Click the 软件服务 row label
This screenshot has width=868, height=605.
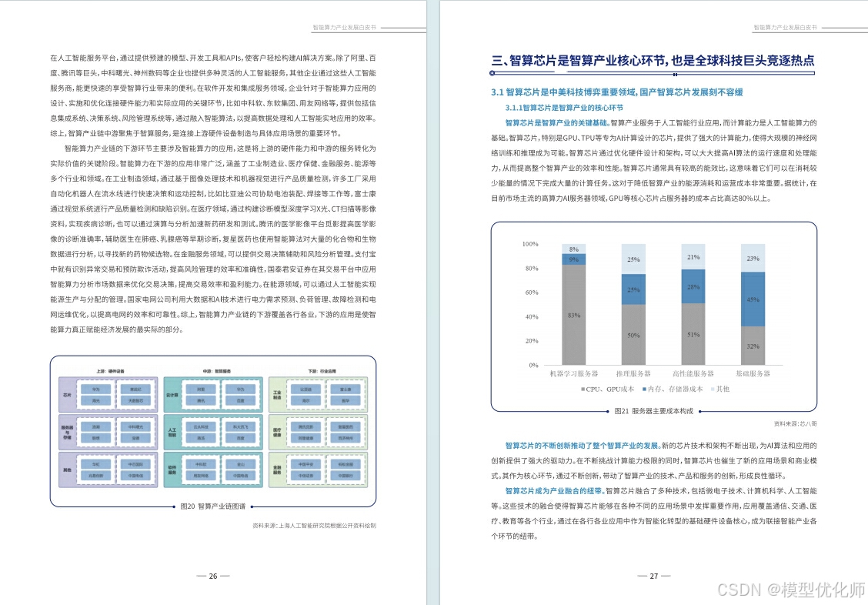coord(172,470)
